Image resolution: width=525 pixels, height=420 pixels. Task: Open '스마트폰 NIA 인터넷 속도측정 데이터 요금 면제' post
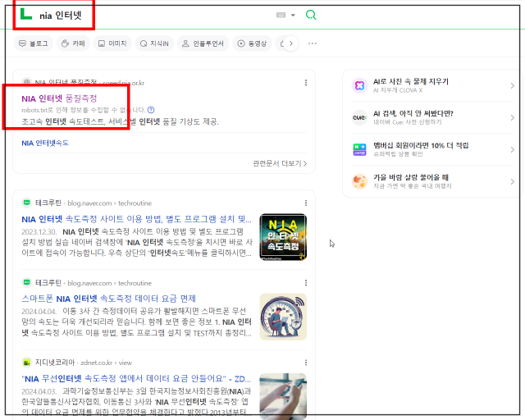tap(109, 299)
